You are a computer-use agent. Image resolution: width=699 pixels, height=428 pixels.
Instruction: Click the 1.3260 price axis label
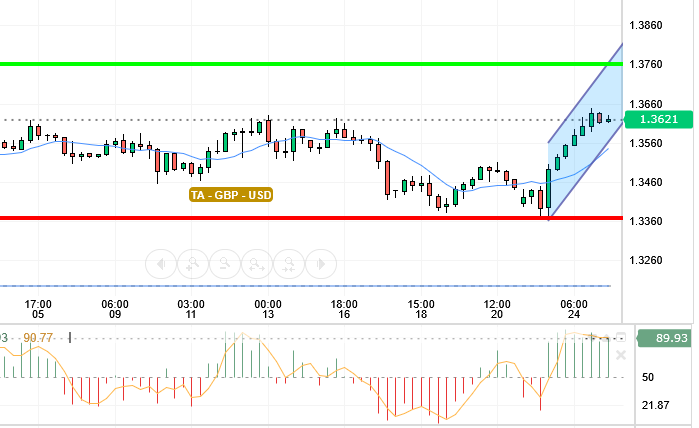646,260
